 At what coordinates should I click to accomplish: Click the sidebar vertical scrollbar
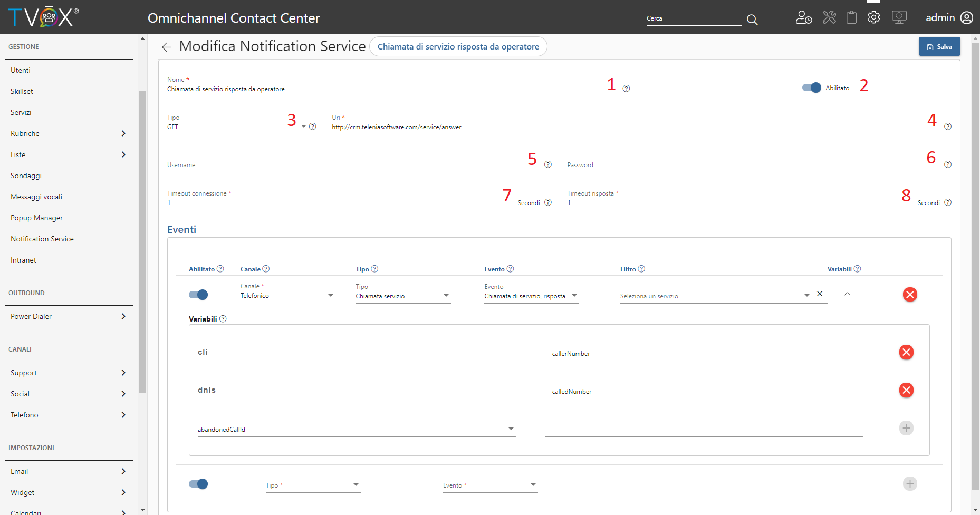point(142,241)
